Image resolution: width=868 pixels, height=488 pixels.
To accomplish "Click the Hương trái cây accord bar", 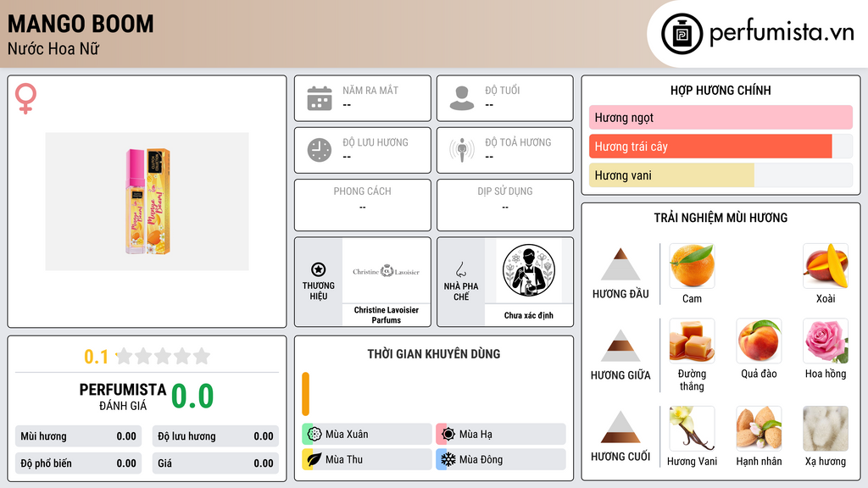I will pos(721,147).
